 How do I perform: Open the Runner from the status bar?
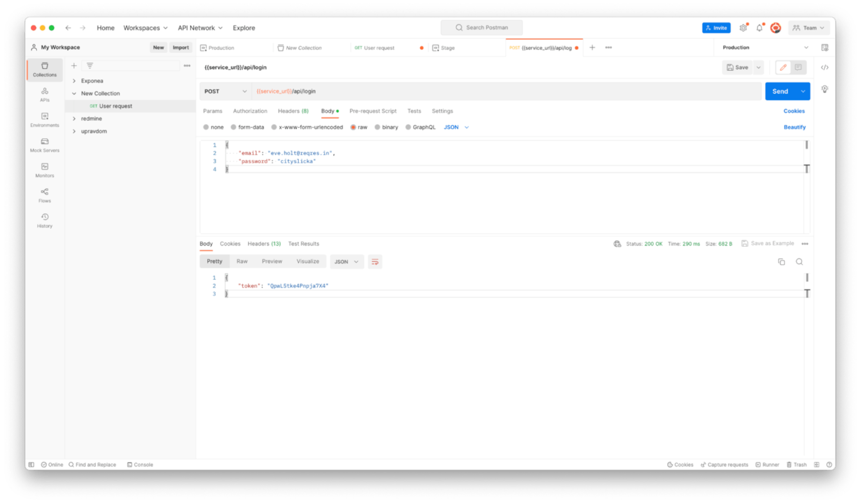coord(767,465)
